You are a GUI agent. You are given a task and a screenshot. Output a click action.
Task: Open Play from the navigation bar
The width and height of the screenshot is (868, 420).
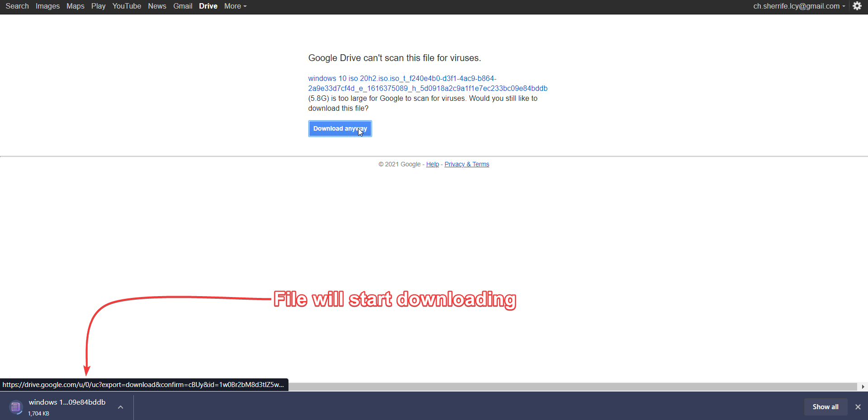98,6
